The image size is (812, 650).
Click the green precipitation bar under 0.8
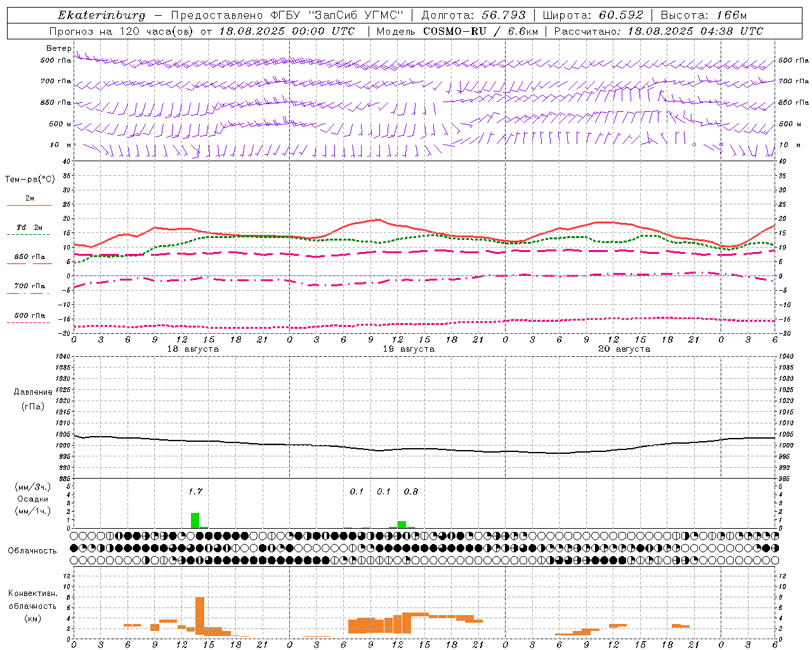402,524
